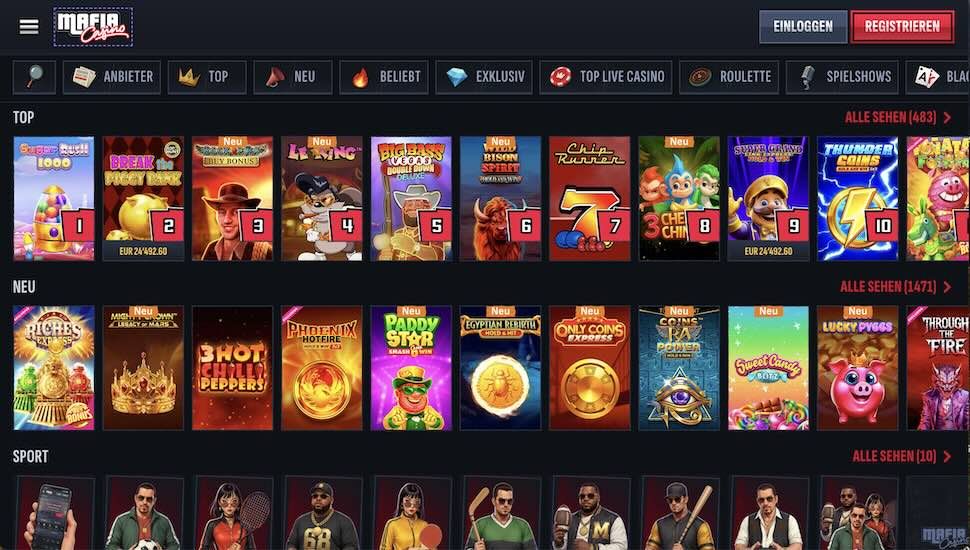
Task: Click the Mafia Casino logo
Action: click(93, 27)
